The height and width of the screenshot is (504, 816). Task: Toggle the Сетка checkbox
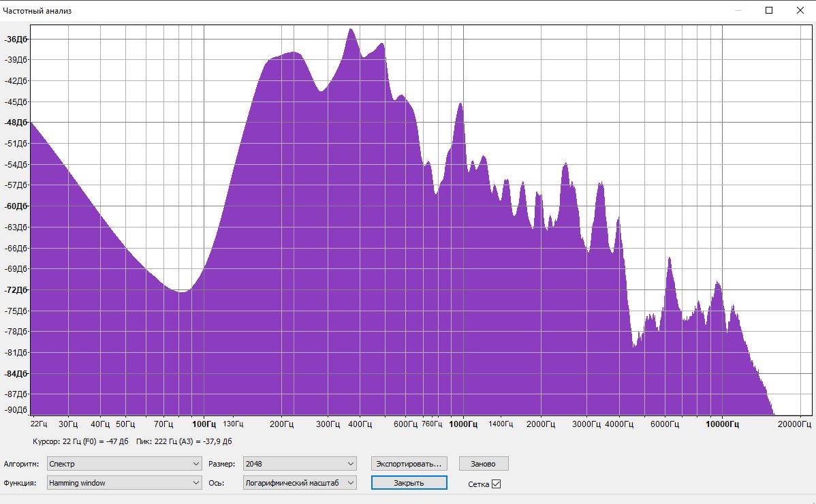click(497, 484)
